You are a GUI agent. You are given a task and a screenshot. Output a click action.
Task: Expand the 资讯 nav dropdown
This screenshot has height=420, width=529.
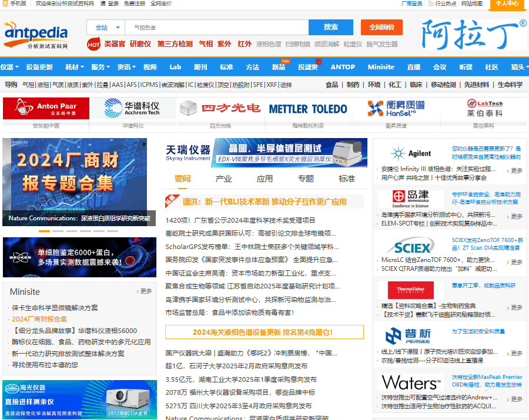coord(126,67)
